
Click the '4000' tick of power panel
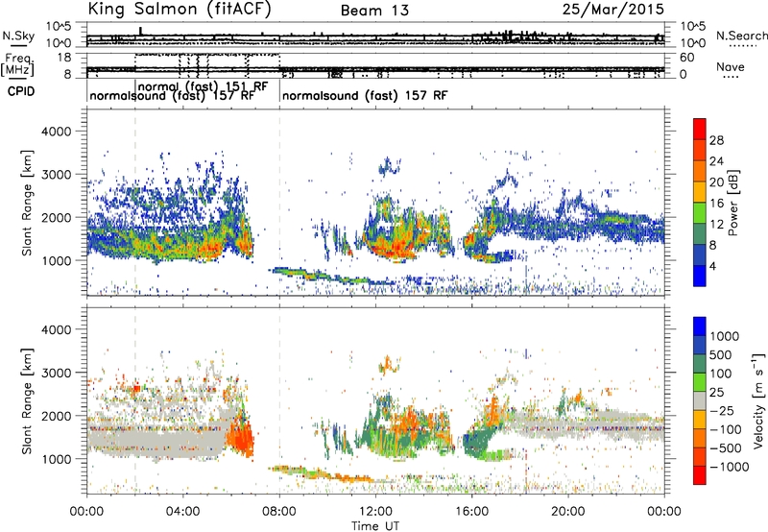pos(57,132)
